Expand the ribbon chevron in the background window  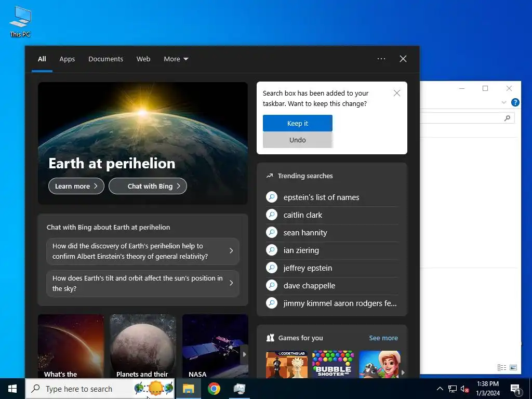504,102
